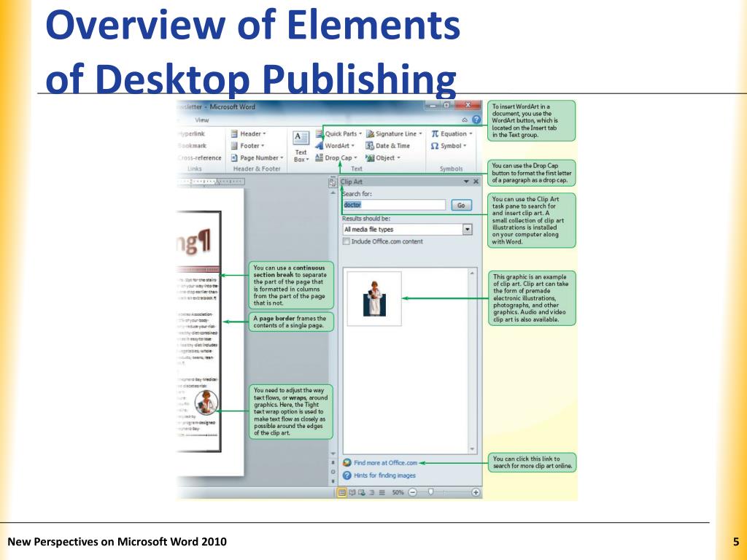Click the Header icon in the ribbon

click(234, 134)
